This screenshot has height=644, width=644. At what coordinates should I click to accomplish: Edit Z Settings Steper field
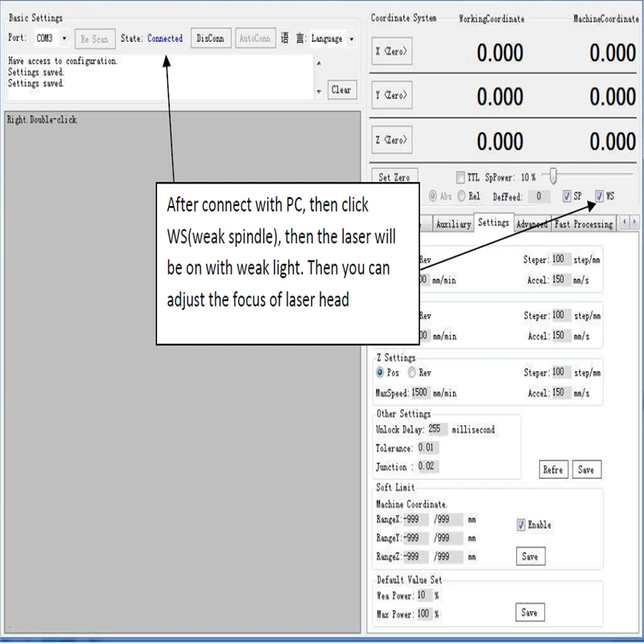pos(560,372)
